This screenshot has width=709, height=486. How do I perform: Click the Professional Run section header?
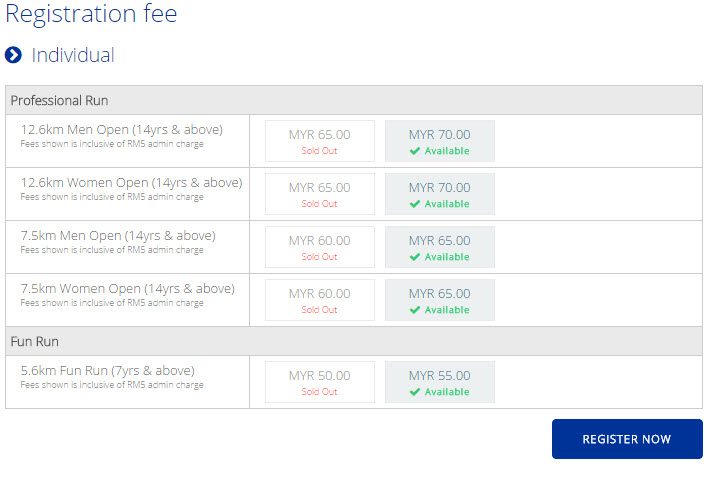click(60, 101)
